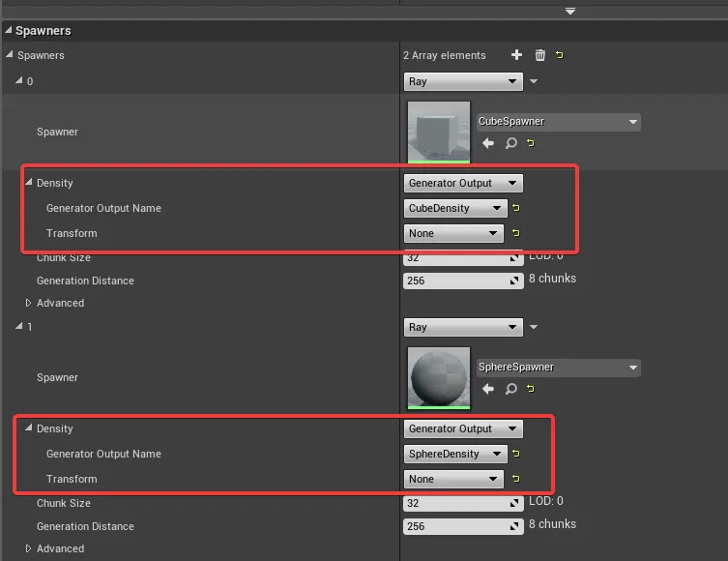The height and width of the screenshot is (561, 728).
Task: Browse to CubeSpawner asset with magnifier
Action: coord(510,143)
